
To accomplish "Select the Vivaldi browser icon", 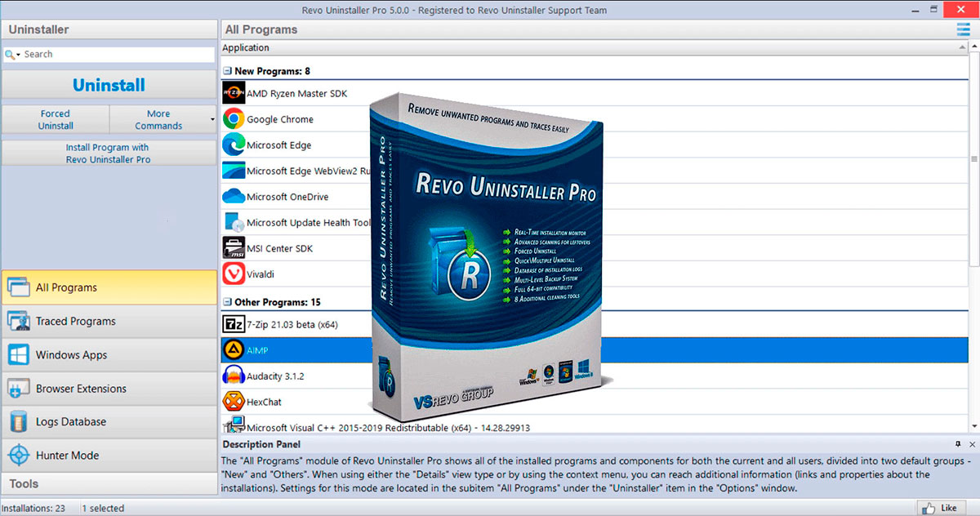I will point(234,274).
